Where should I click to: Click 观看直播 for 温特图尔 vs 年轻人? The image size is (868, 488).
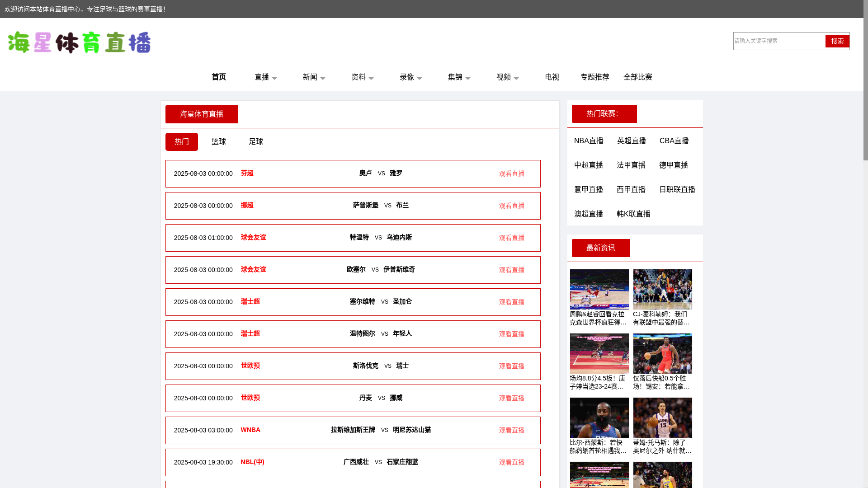[x=512, y=334]
